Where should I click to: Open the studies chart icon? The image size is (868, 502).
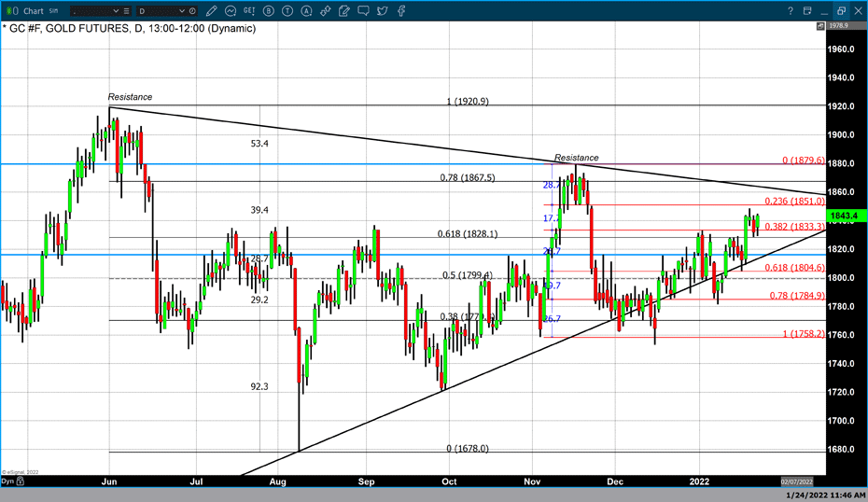(x=231, y=11)
